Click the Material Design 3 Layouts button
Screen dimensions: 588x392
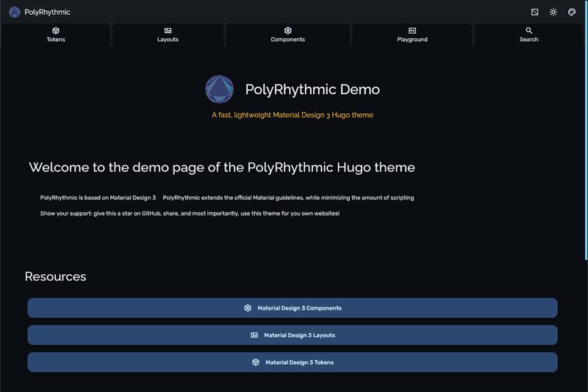[x=293, y=335]
